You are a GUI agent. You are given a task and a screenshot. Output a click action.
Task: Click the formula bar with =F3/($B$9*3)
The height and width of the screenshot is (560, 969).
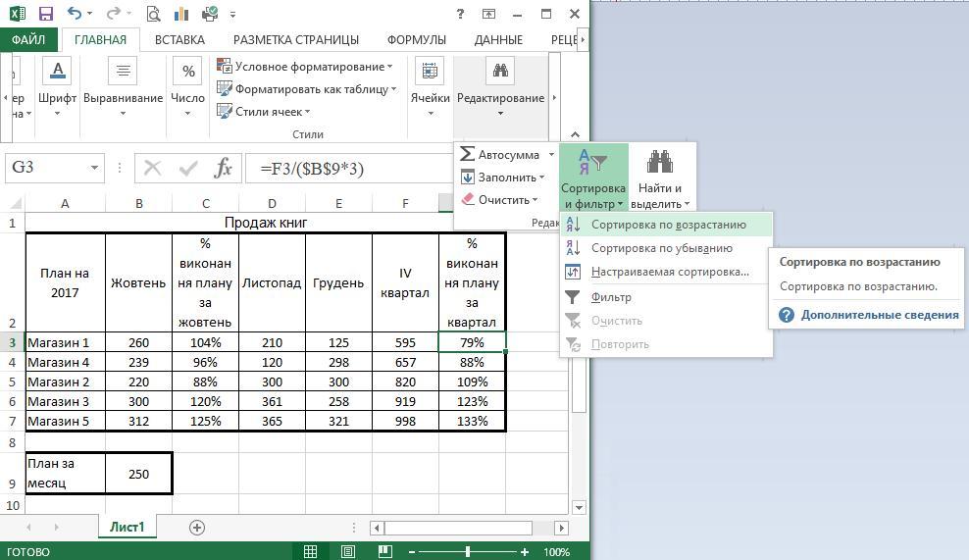(349, 168)
